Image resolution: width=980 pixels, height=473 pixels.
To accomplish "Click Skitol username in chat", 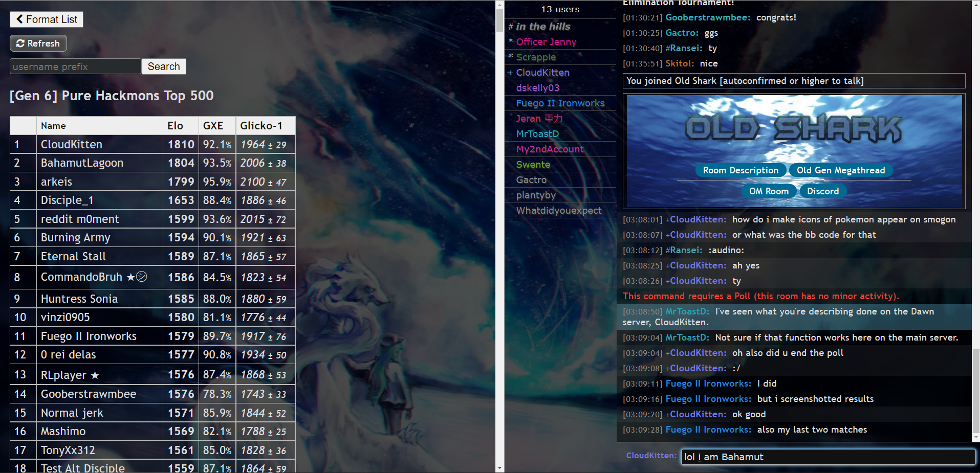I will 680,63.
